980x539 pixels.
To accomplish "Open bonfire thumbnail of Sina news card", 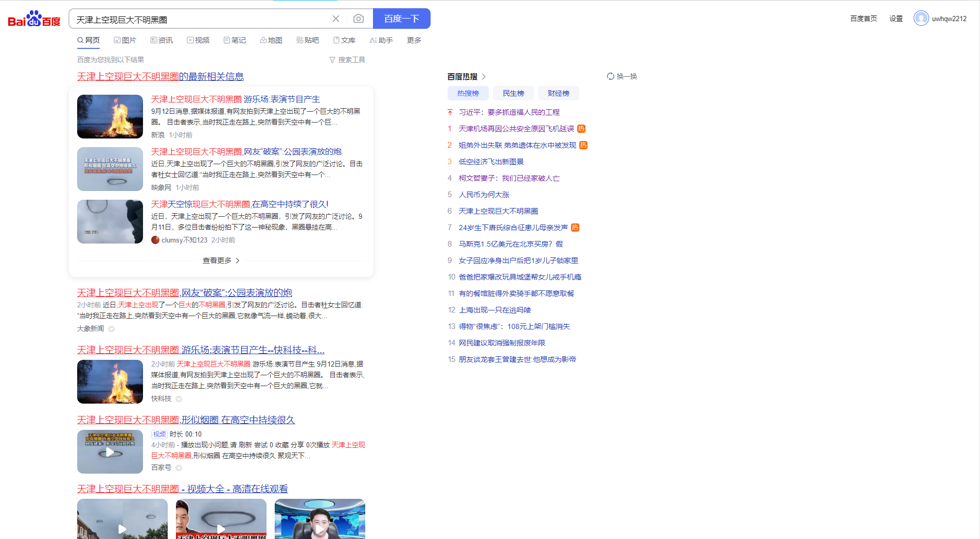I will click(x=110, y=116).
